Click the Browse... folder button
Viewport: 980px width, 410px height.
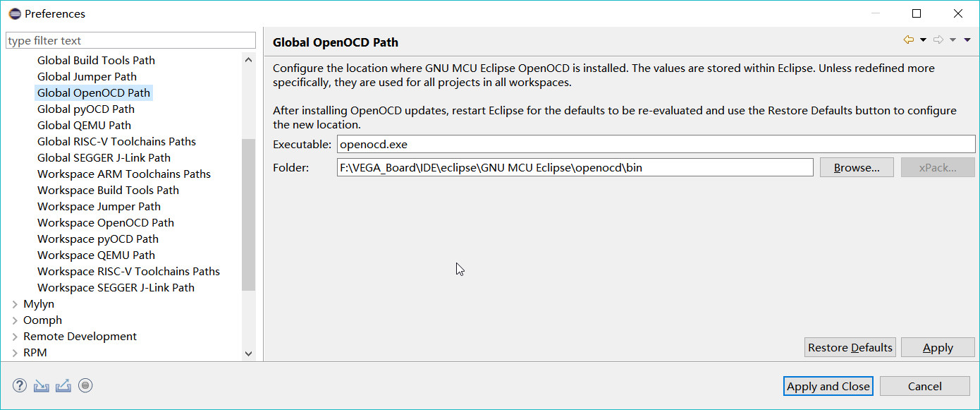tap(857, 168)
